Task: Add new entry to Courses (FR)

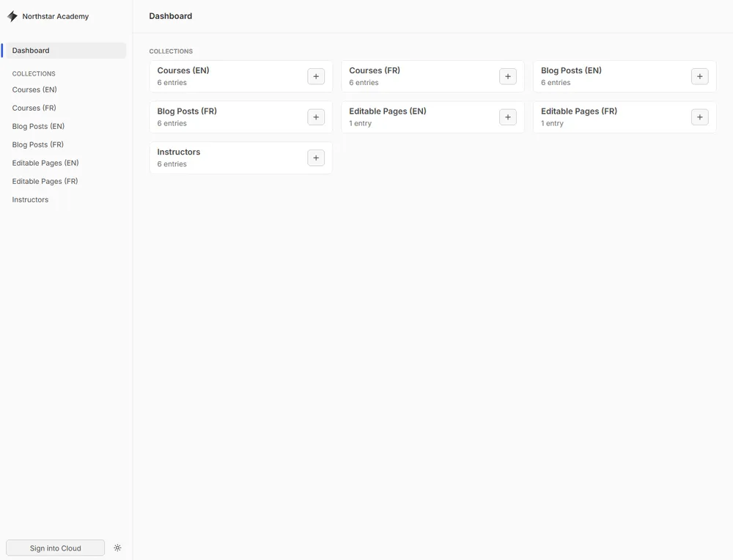Action: pyautogui.click(x=508, y=77)
